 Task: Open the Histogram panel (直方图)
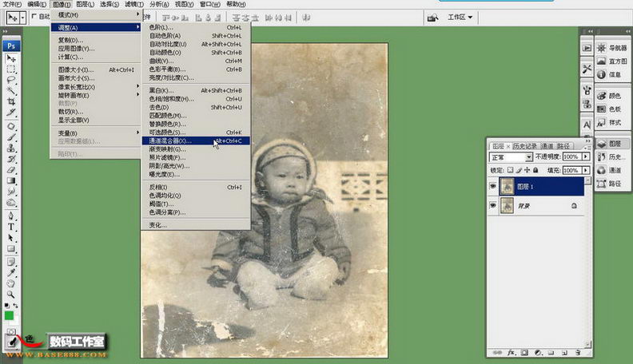612,61
